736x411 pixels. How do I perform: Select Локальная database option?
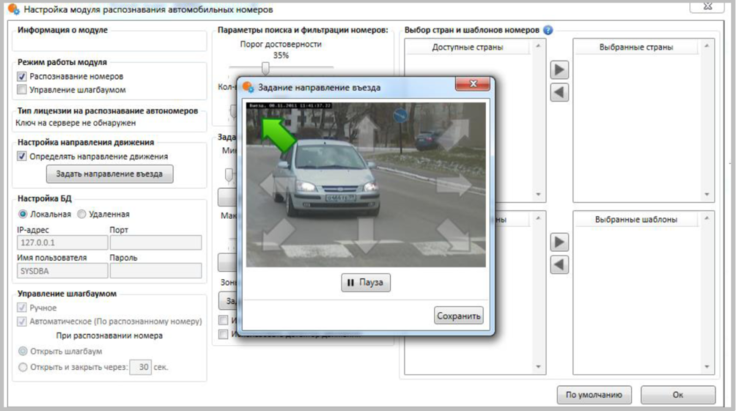coord(23,214)
